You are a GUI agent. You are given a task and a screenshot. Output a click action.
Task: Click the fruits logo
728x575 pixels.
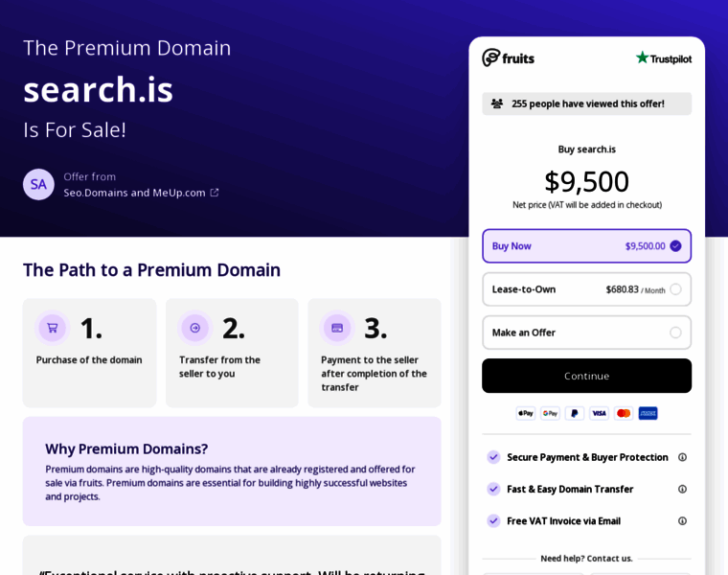(508, 57)
